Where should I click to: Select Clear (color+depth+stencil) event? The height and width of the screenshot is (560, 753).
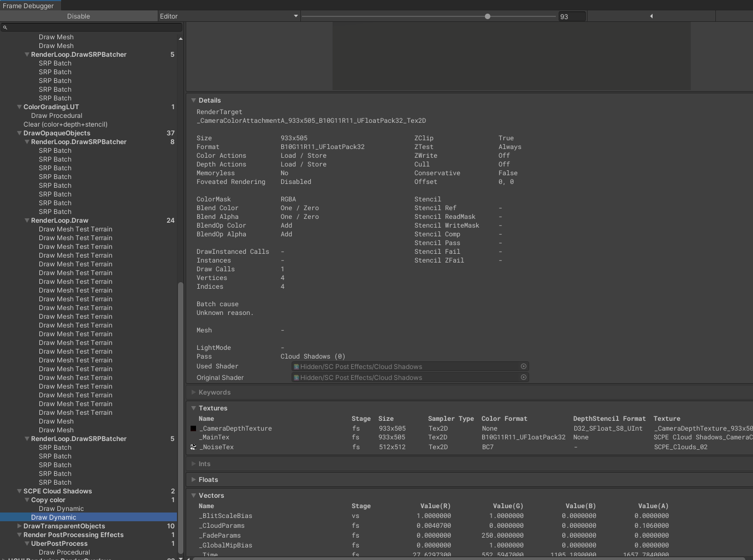point(66,124)
